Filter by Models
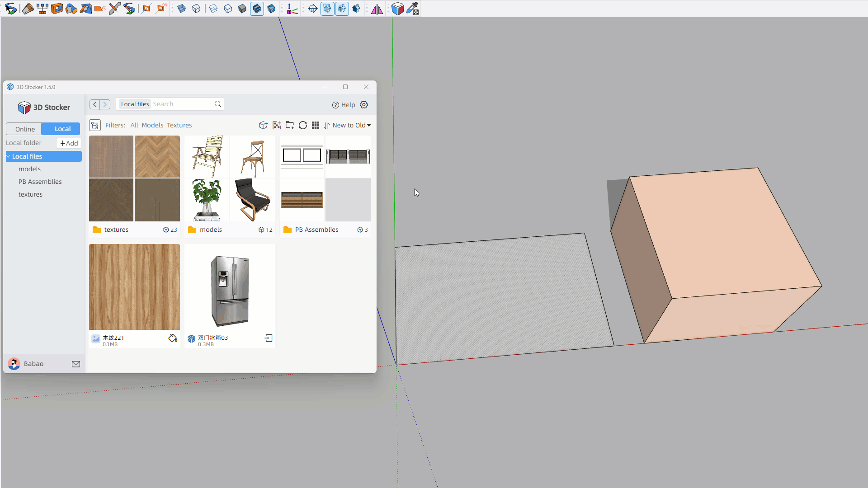This screenshot has width=868, height=488. (152, 125)
